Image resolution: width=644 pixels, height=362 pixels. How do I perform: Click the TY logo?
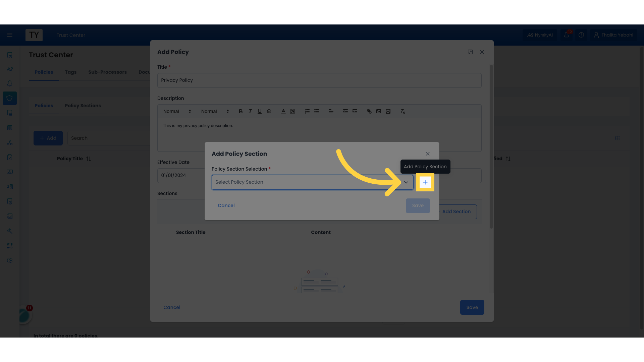pos(34,35)
